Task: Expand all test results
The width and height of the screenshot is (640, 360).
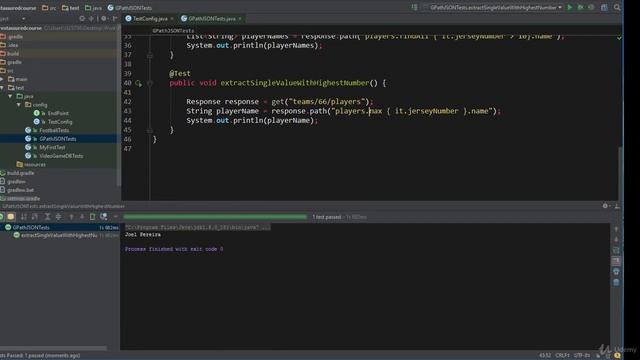Action: click(47, 217)
